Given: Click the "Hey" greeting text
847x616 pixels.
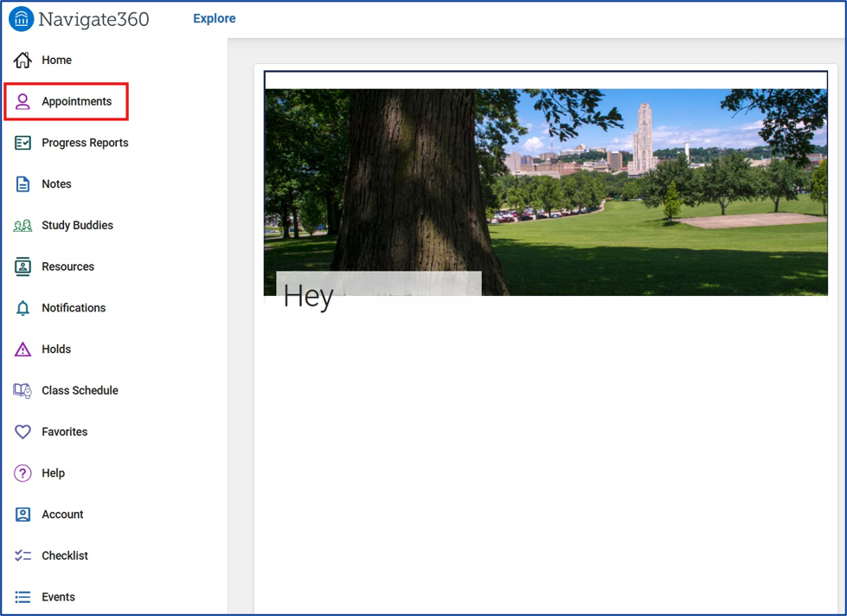Looking at the screenshot, I should tap(309, 297).
